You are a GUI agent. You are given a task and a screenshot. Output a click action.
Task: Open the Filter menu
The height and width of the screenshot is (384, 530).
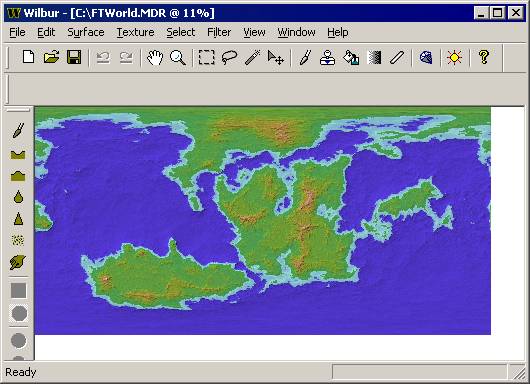point(219,32)
